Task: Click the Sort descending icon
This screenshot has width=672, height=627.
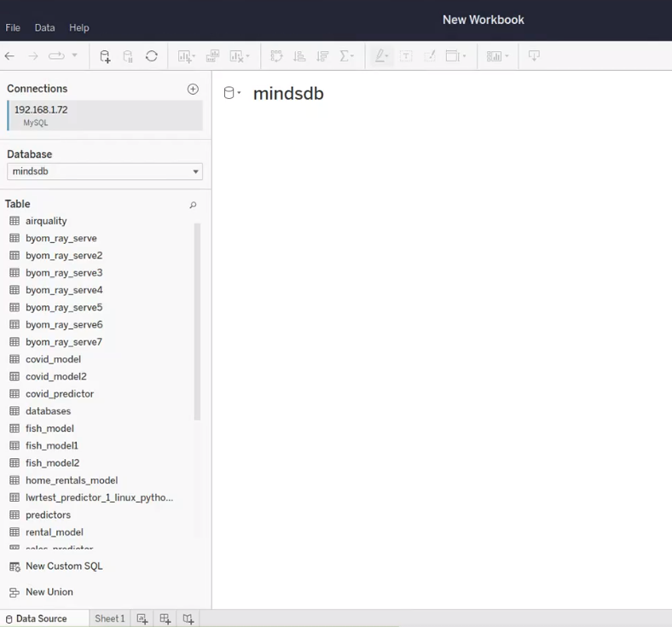Action: tap(322, 56)
